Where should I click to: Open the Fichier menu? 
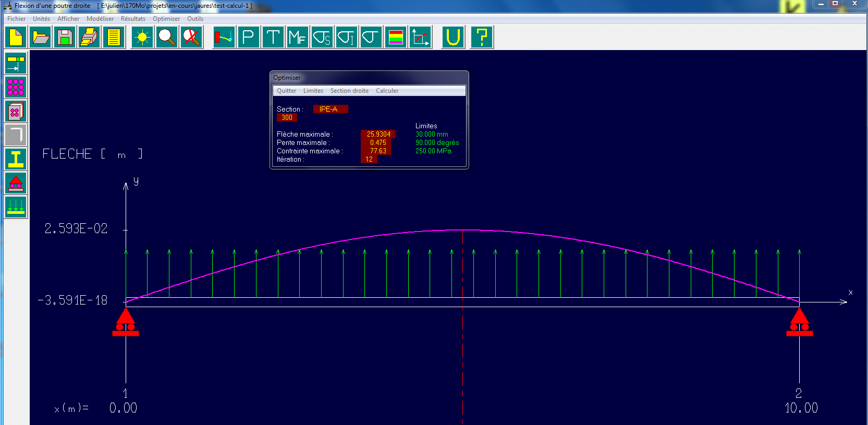coord(16,19)
